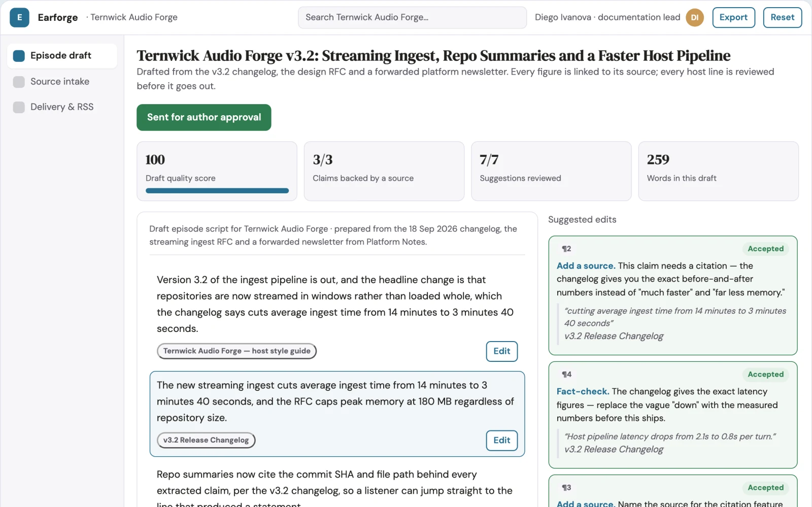
Task: Open the ¶4 Fact-check suggestion card
Action: tap(673, 415)
